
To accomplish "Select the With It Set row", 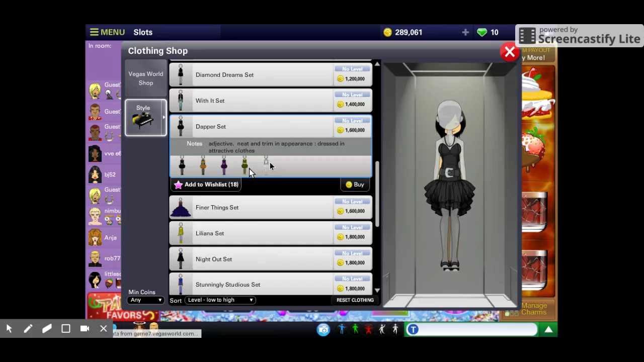I will click(271, 101).
